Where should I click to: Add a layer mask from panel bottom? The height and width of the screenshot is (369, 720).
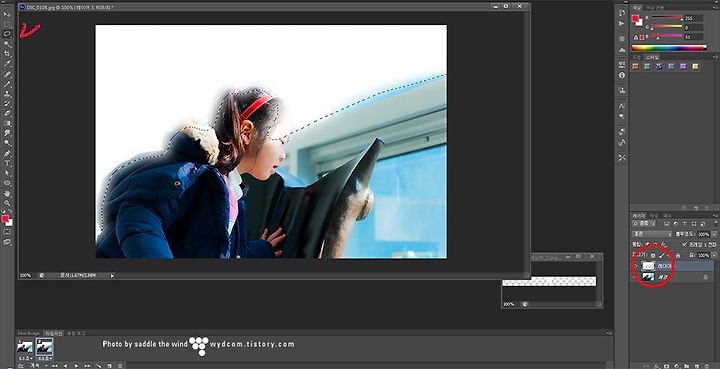pyautogui.click(x=666, y=366)
